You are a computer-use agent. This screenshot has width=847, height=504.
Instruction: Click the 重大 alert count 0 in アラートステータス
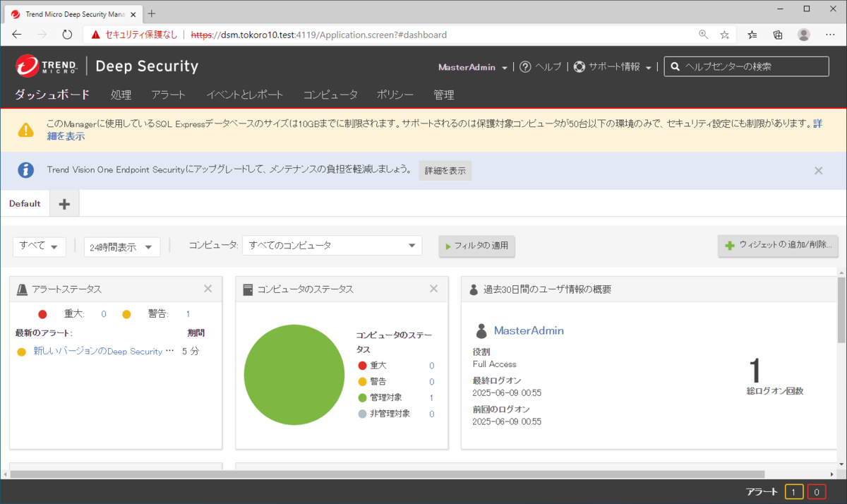(104, 314)
